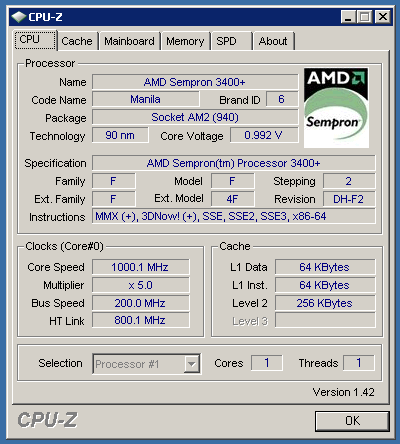Select the Brand ID value 6
The width and height of the screenshot is (400, 444).
[x=282, y=99]
